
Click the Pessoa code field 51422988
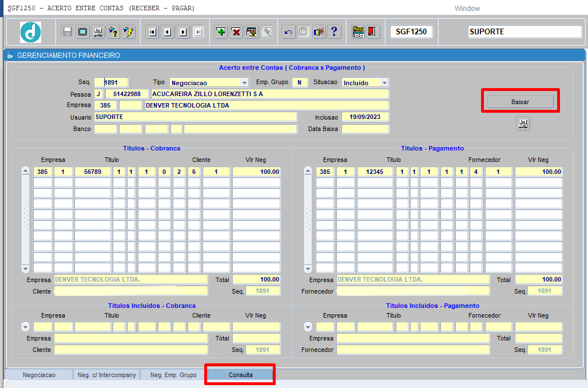click(127, 94)
